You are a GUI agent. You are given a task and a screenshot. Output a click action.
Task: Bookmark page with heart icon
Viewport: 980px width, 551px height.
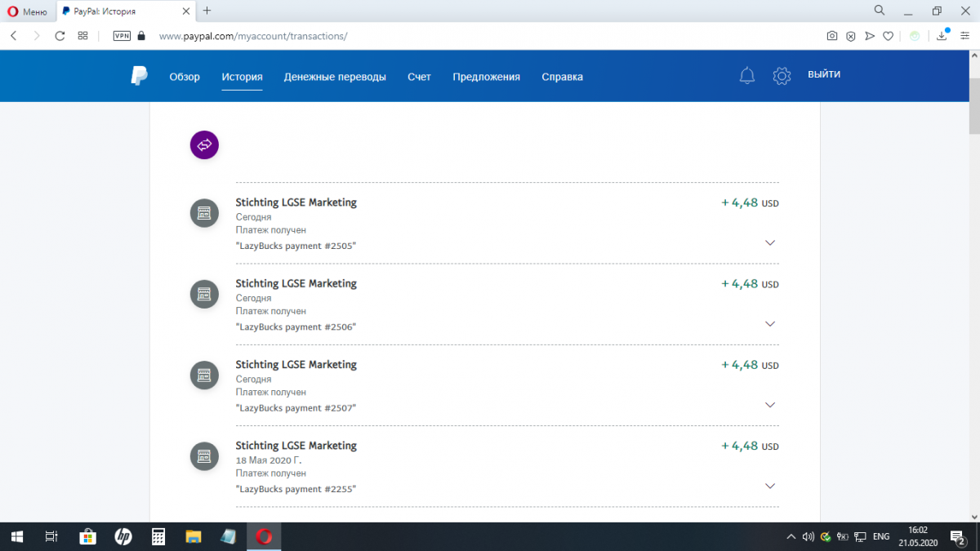[x=888, y=36]
